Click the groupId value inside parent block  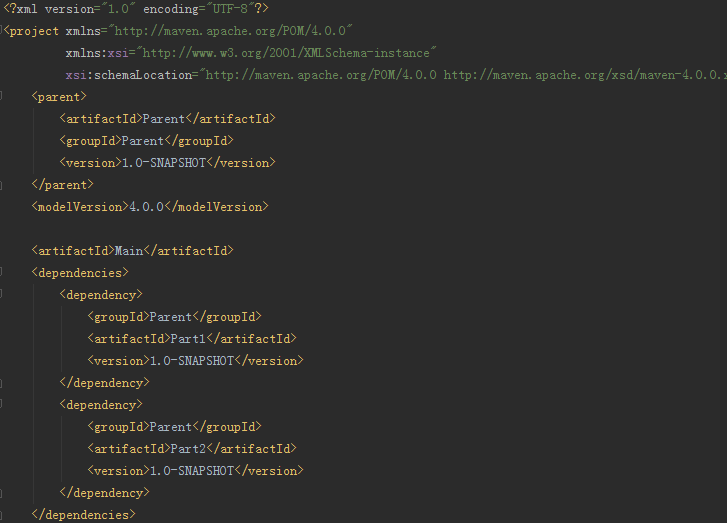143,141
